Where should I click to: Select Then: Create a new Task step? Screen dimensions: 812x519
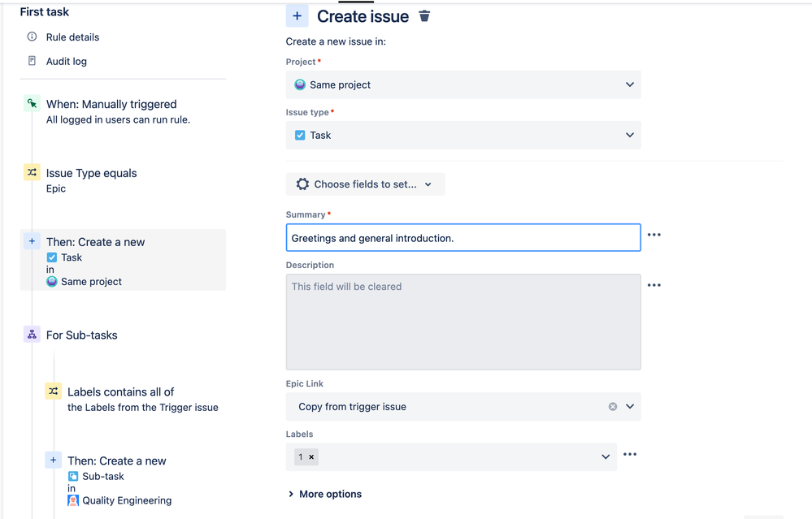coord(123,260)
